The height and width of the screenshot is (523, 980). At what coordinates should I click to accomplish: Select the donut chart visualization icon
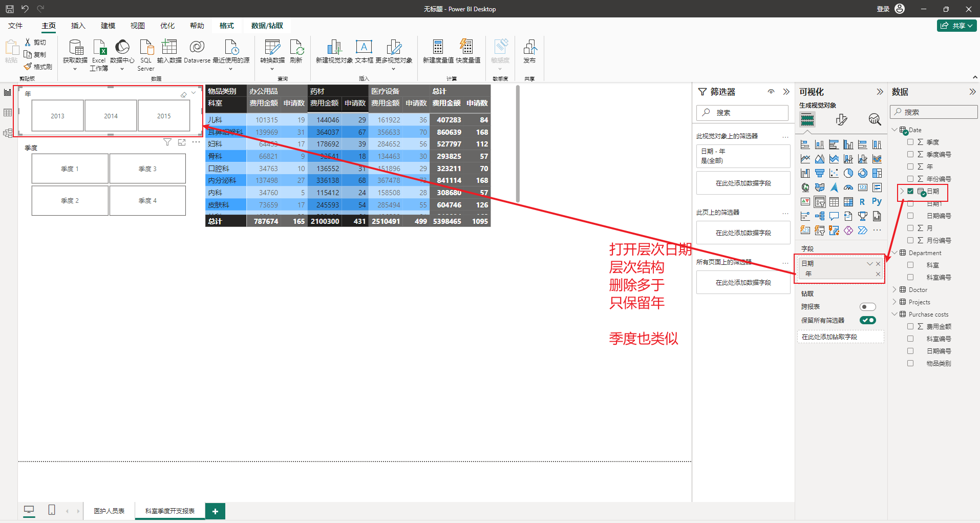point(863,173)
